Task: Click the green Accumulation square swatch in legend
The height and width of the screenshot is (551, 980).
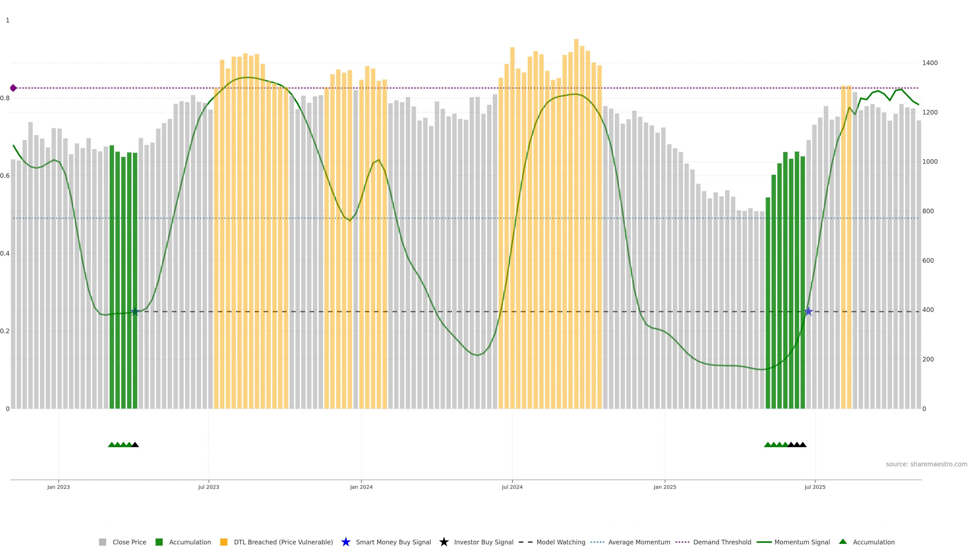Action: click(159, 542)
